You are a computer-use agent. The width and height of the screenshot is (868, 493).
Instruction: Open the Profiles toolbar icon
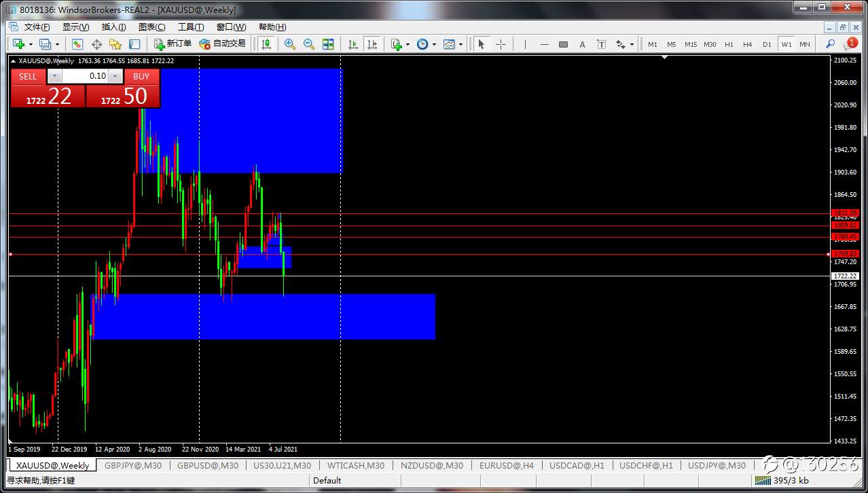click(x=45, y=44)
